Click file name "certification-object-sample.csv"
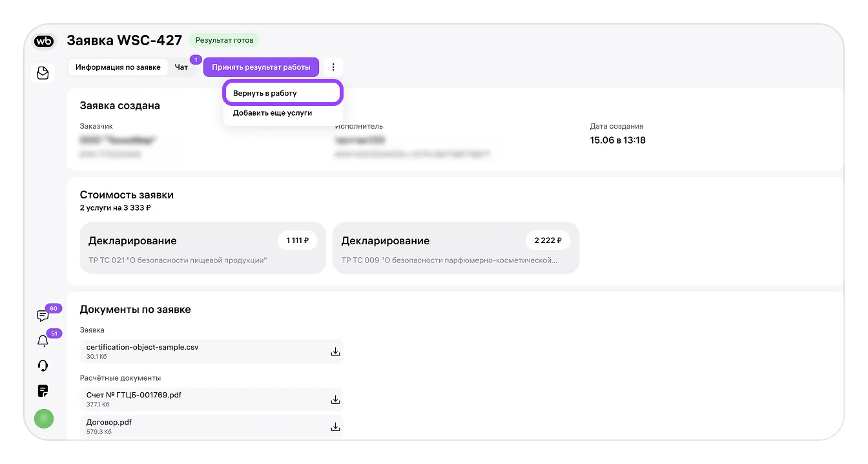 tap(142, 347)
